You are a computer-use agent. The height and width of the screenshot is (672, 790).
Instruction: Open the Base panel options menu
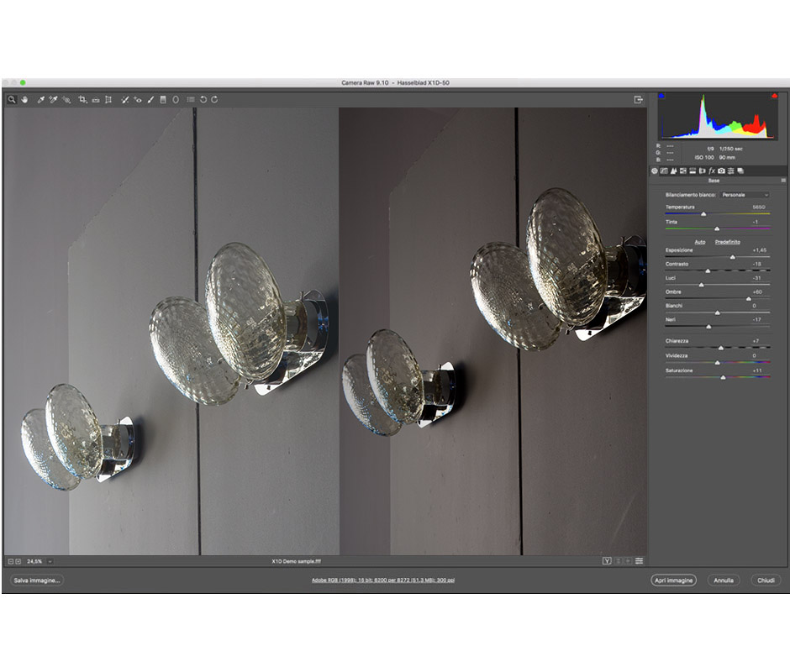[783, 181]
